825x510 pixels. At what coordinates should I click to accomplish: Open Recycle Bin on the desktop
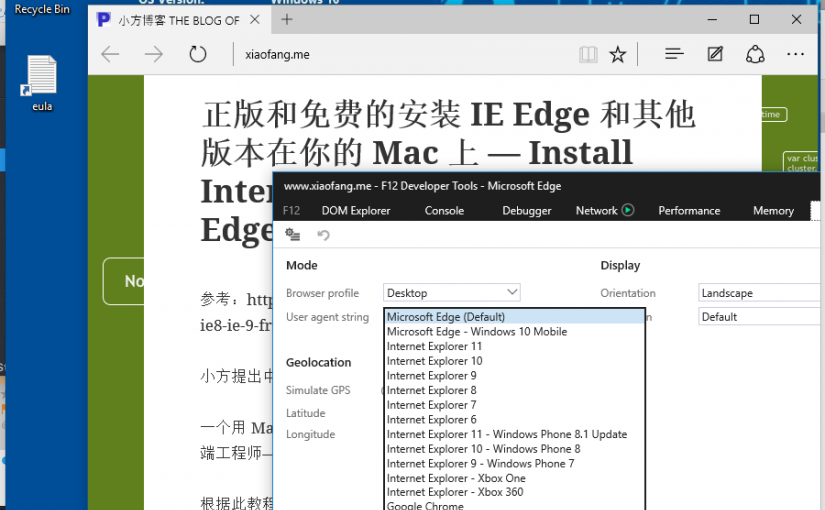click(42, 9)
